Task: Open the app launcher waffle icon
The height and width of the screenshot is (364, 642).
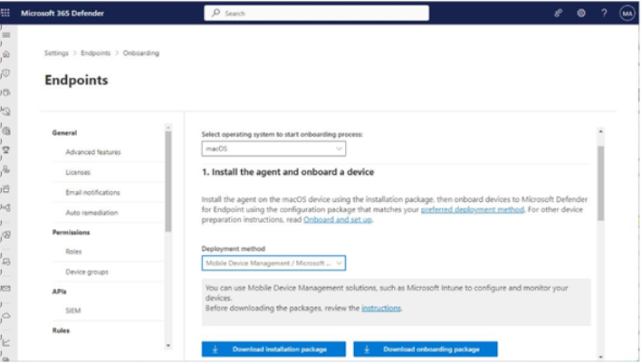Action: point(5,13)
